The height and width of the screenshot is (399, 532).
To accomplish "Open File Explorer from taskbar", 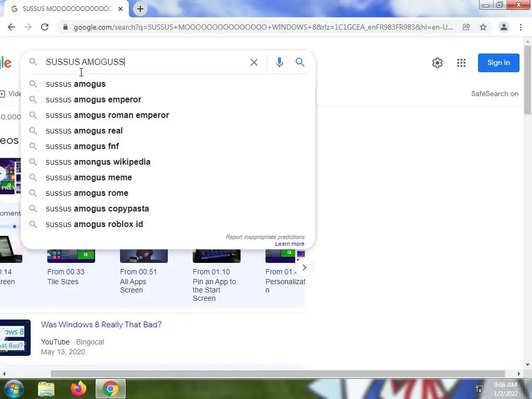I will [x=46, y=389].
